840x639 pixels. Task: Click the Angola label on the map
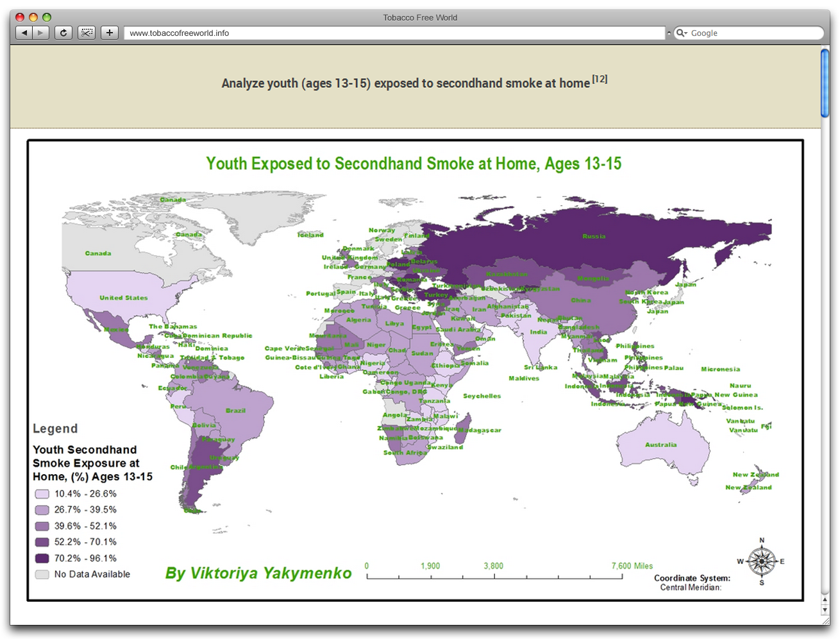[394, 415]
